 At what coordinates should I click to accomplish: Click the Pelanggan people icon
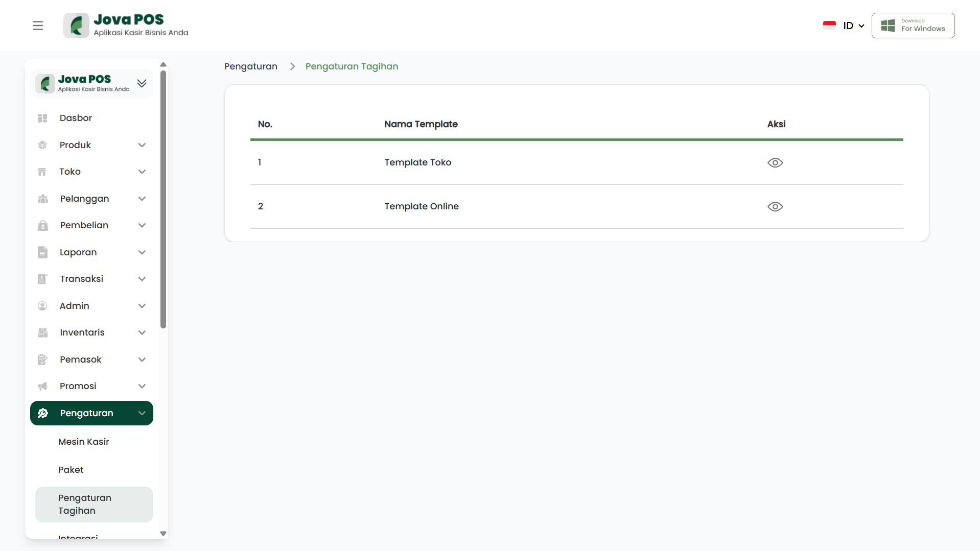pyautogui.click(x=42, y=199)
